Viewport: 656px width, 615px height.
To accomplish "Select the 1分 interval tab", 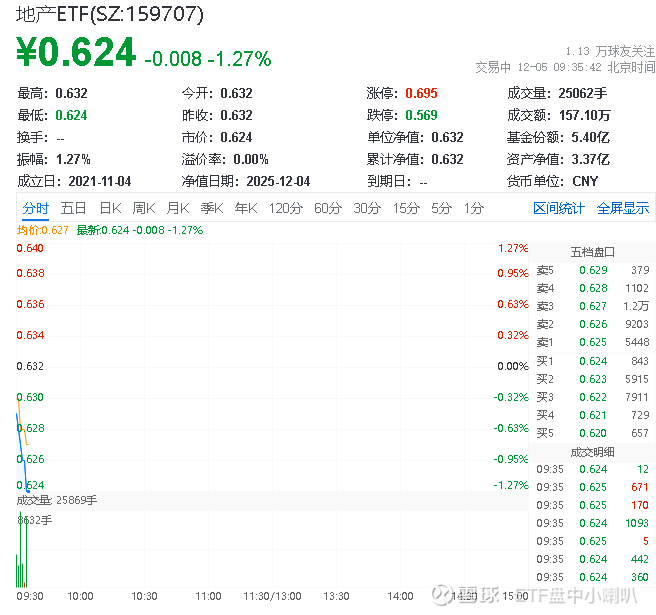I will (474, 208).
